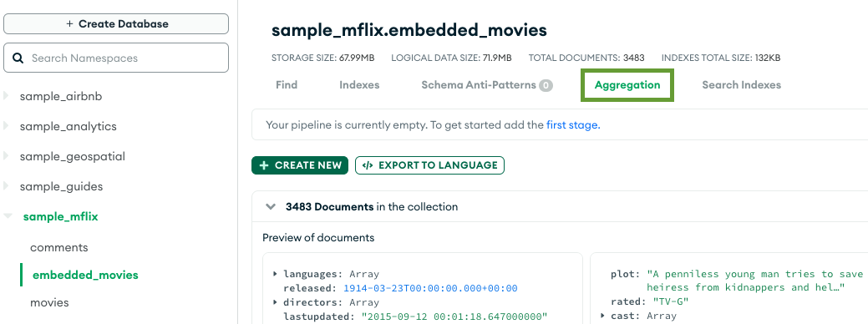This screenshot has height=324, width=868.
Task: Click the lastupdated value "2015-09-12 00:01:18"
Action: (454, 316)
